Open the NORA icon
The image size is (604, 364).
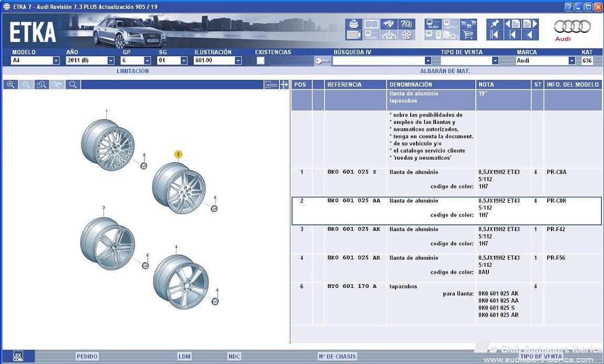click(371, 35)
